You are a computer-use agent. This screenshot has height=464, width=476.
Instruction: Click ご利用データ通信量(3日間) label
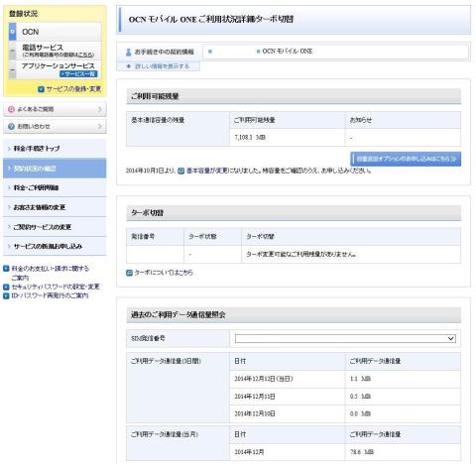(166, 361)
